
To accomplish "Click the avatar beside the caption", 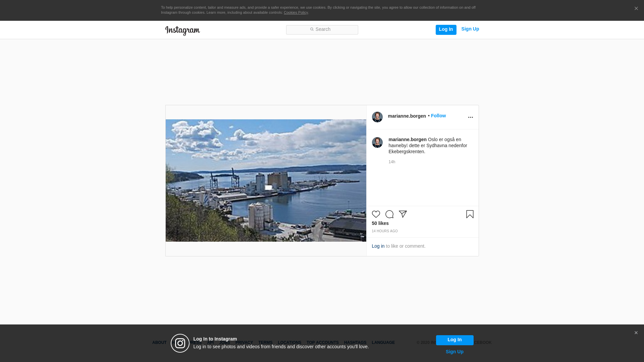I will click(377, 142).
